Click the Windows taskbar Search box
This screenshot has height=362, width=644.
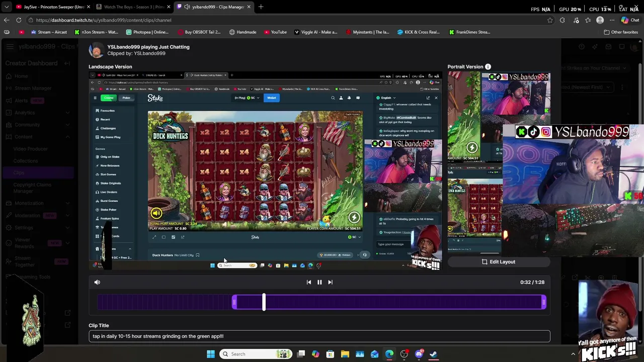tap(256, 354)
